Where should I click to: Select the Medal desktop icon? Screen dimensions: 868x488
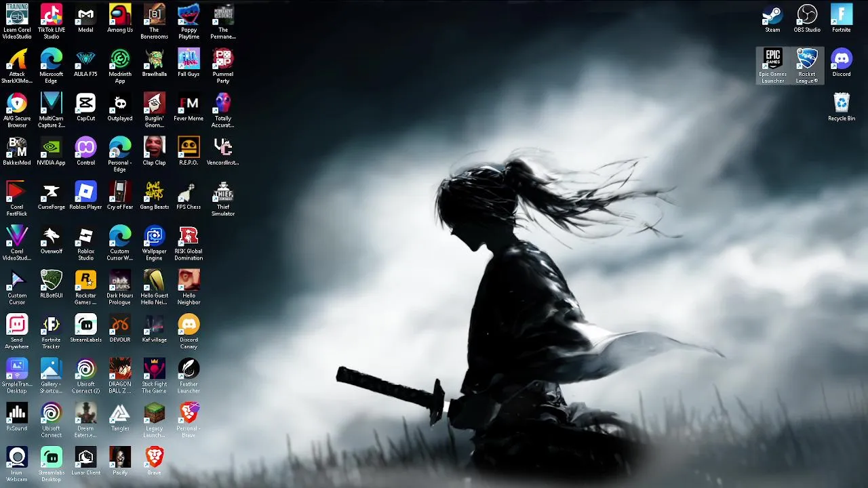click(x=85, y=15)
